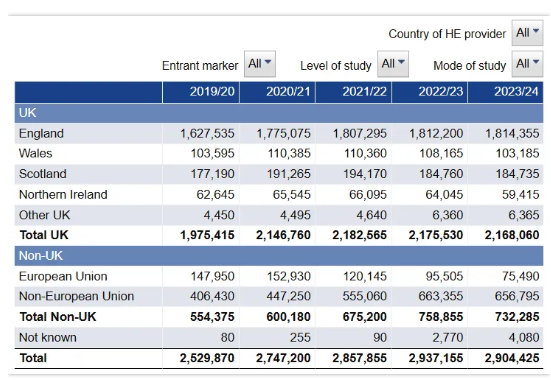Viewport: 551px width, 380px height.
Task: Click Scotland 2021/22 value 194,170
Action: click(365, 174)
